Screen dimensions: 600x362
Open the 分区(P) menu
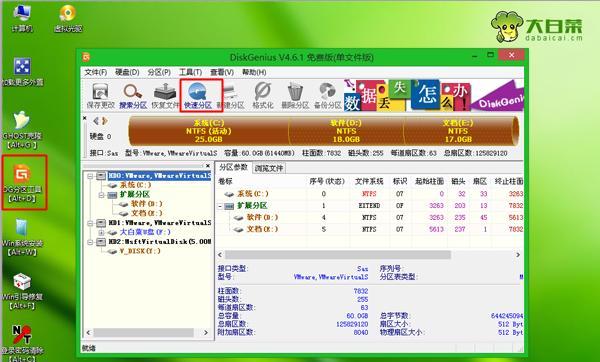(x=159, y=72)
